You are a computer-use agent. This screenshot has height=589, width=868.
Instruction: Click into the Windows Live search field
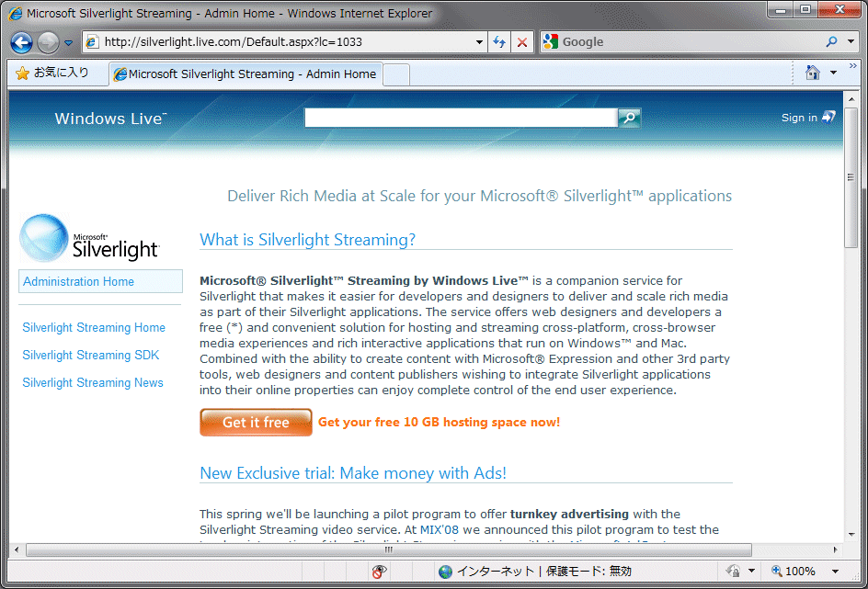[x=460, y=118]
